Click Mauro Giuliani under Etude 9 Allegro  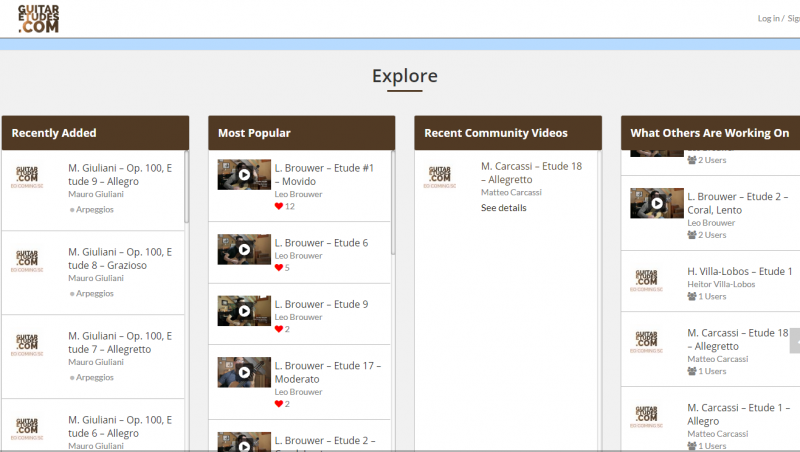(x=96, y=194)
